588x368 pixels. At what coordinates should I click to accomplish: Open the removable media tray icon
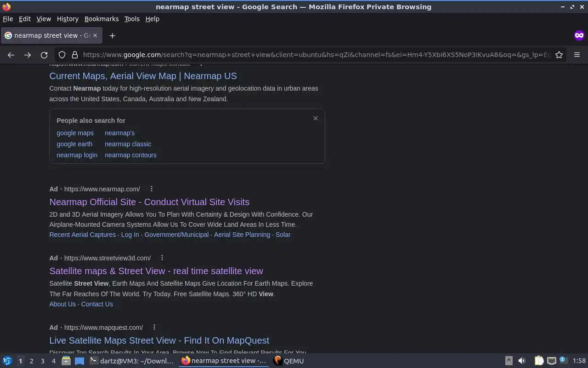(509, 361)
